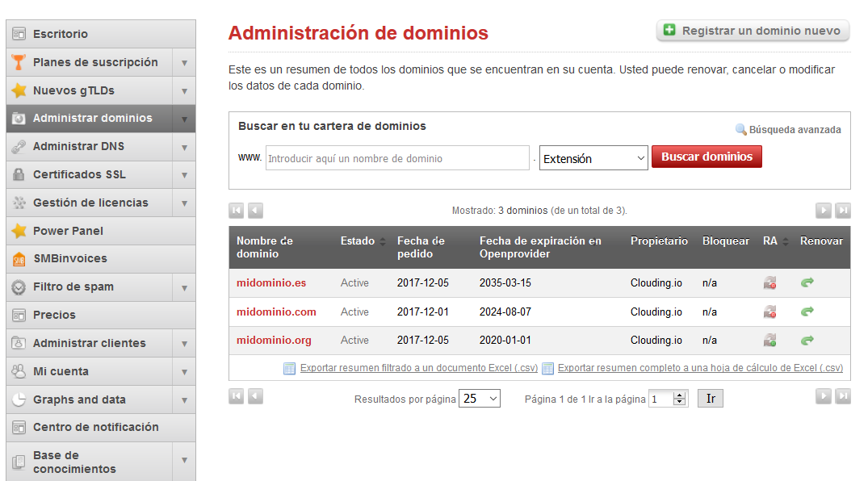Renew midominio.org with the green arrow
This screenshot has height=481, width=868.
point(807,340)
